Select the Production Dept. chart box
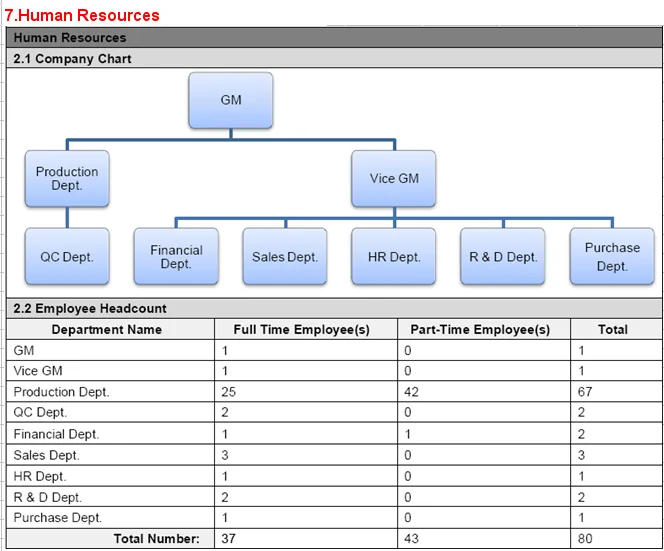Image resolution: width=664 pixels, height=551 pixels. pos(67,178)
